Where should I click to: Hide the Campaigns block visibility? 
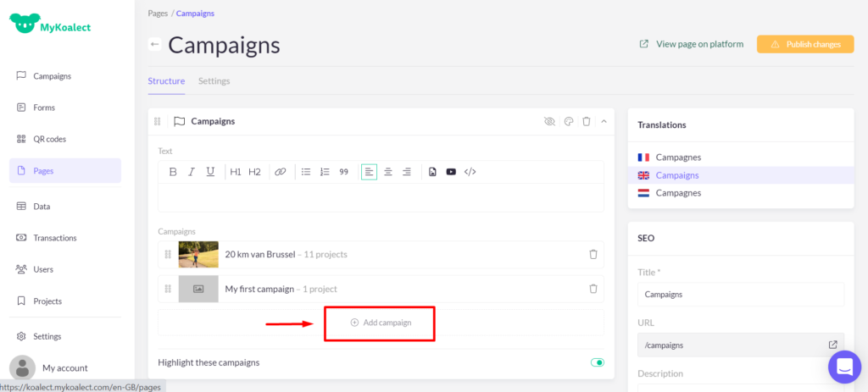coord(549,121)
